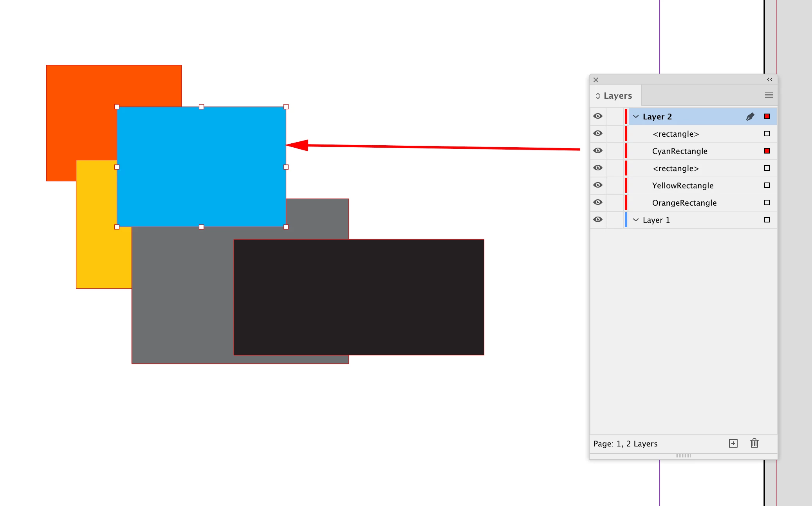This screenshot has height=506, width=812.
Task: Open the Layers panel hamburger menu
Action: pyautogui.click(x=769, y=95)
